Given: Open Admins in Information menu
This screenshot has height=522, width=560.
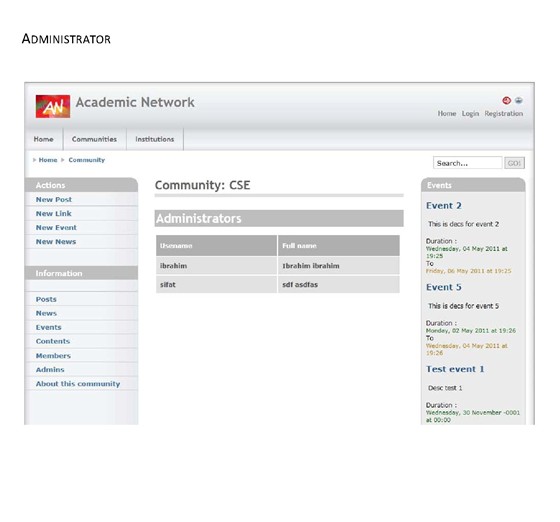Looking at the screenshot, I should (50, 370).
